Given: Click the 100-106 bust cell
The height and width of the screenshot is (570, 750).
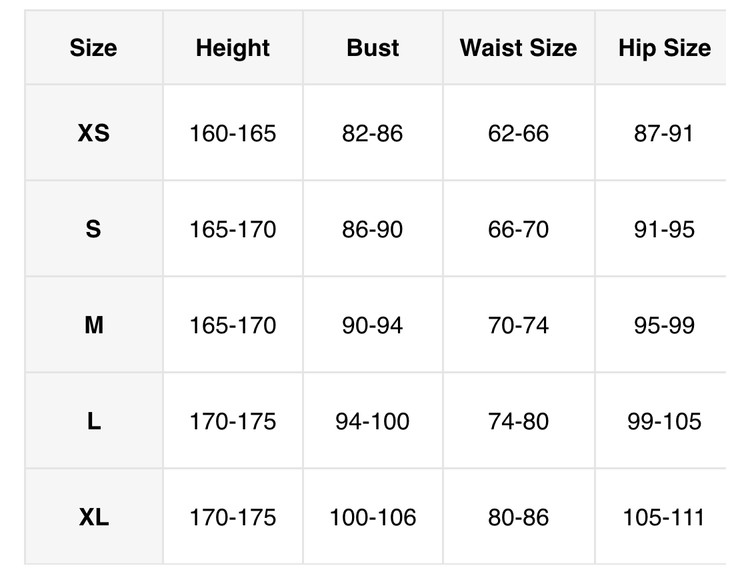Looking at the screenshot, I should point(373,517).
